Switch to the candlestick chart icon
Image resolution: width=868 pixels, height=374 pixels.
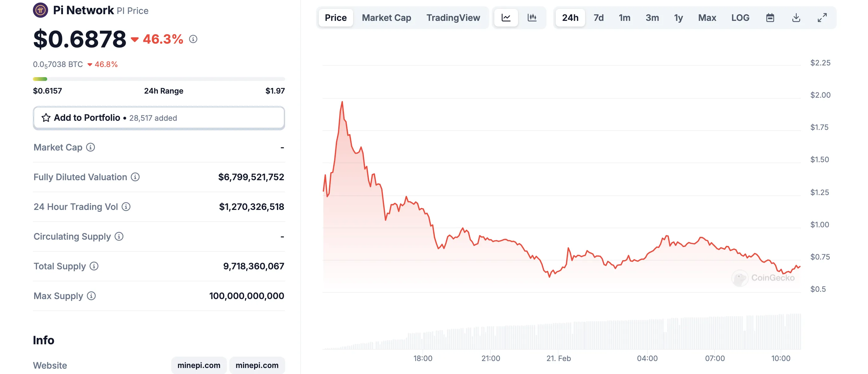coord(532,17)
